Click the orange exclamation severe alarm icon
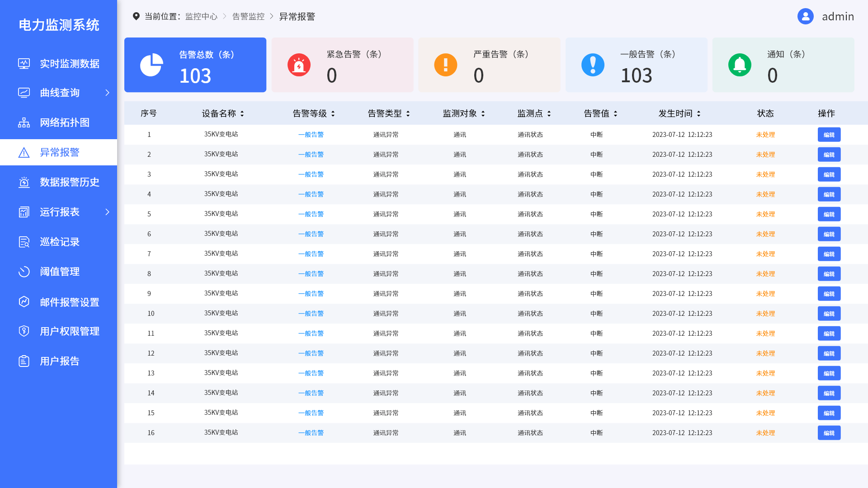 446,65
